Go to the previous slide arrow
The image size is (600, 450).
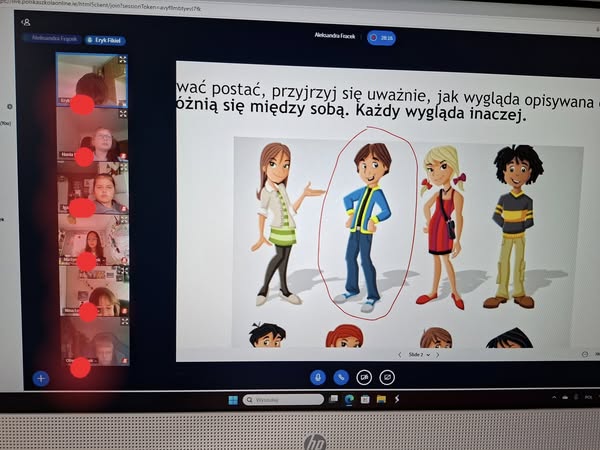tap(400, 354)
